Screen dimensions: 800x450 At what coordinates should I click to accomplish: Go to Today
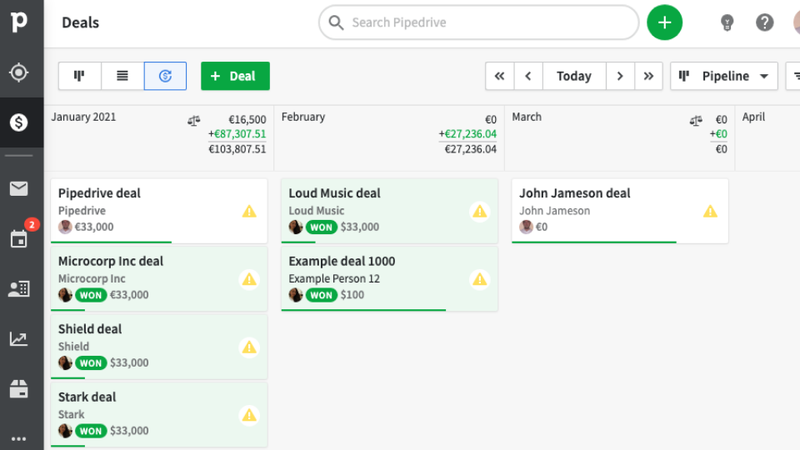coord(574,76)
